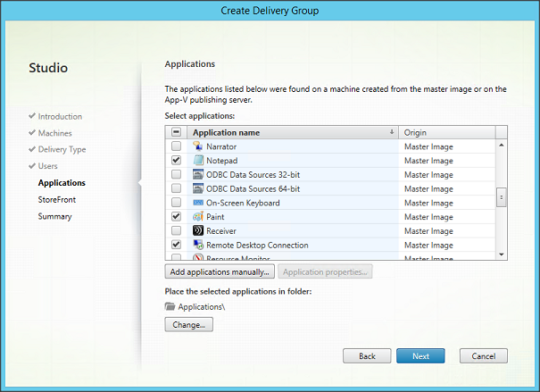
Task: Select the On-Screen Keyboard row text
Action: tap(243, 203)
